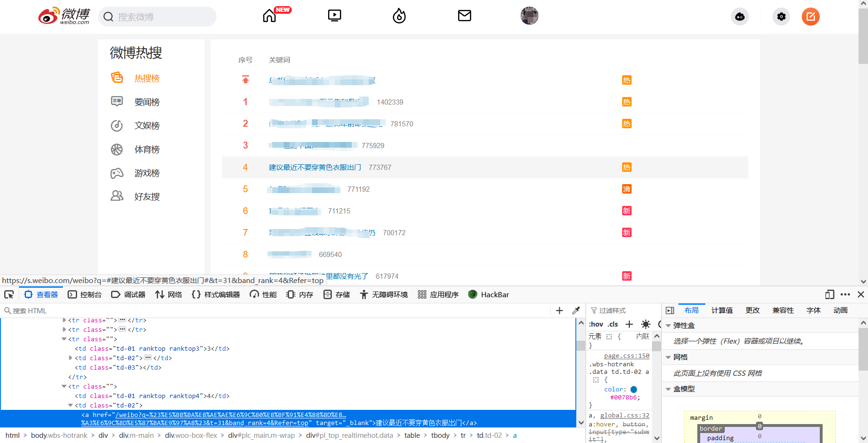Click the orange compose post button
This screenshot has height=443, width=868.
pos(811,17)
